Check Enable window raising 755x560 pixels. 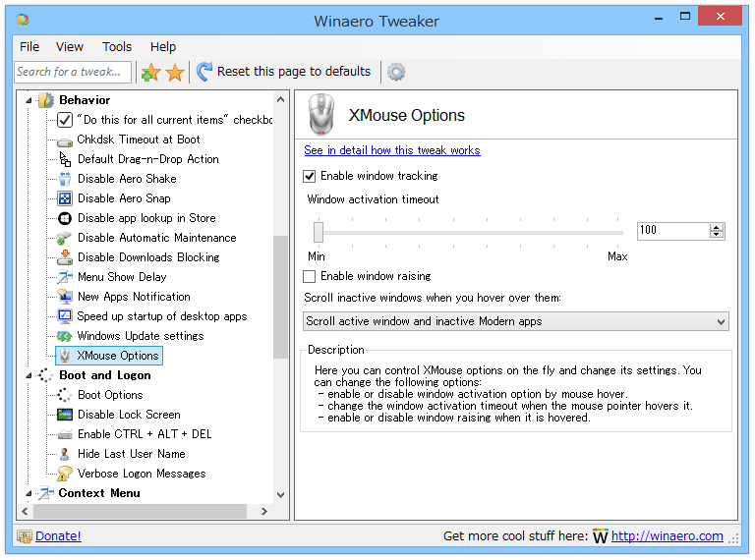tap(309, 277)
